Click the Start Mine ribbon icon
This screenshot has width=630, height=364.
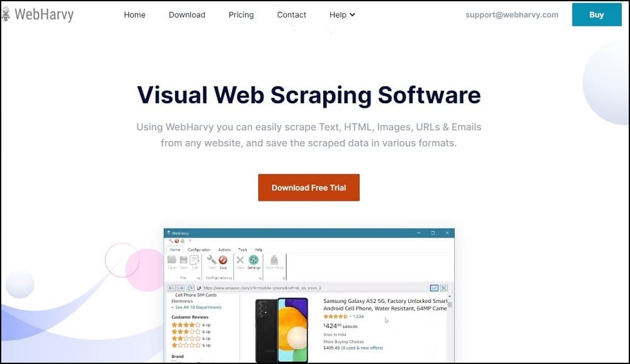point(275,263)
